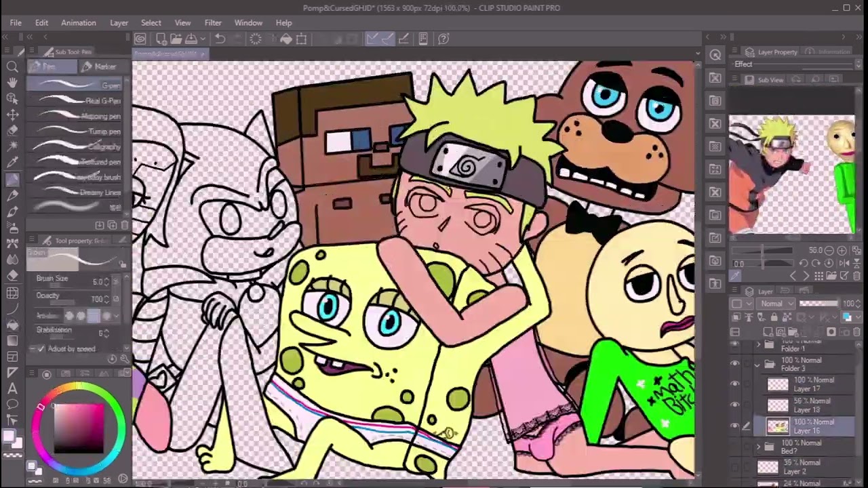Collapse Folder 3 in layer list
868x488 pixels.
pyautogui.click(x=758, y=364)
